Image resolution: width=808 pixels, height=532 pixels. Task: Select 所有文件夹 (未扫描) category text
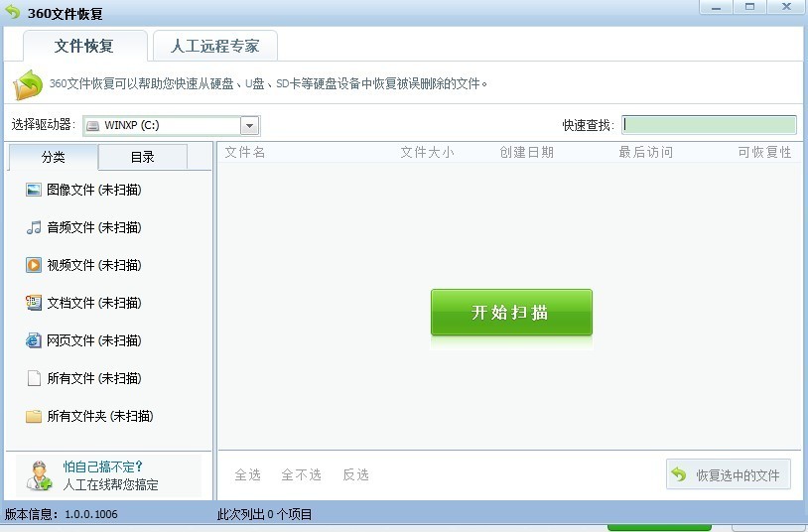[100, 416]
